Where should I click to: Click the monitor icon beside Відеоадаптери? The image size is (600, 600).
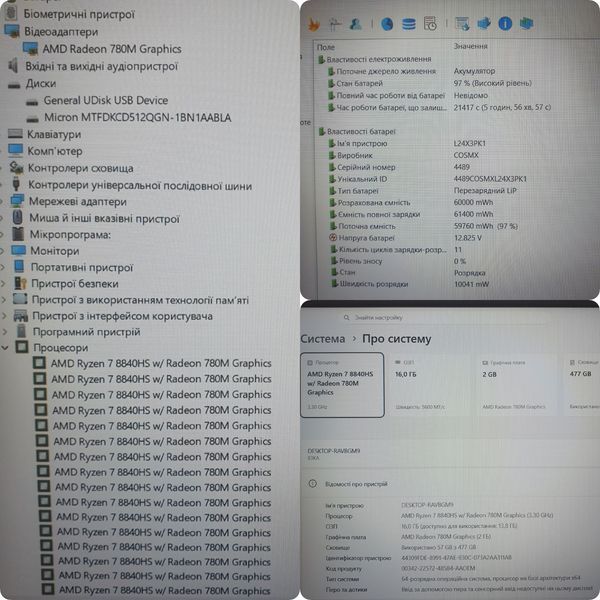[12, 31]
